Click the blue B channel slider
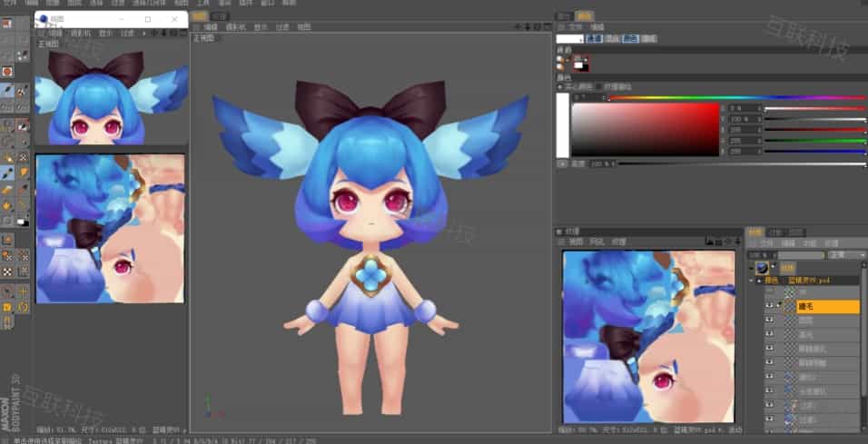Image resolution: width=868 pixels, height=444 pixels. pyautogui.click(x=814, y=151)
